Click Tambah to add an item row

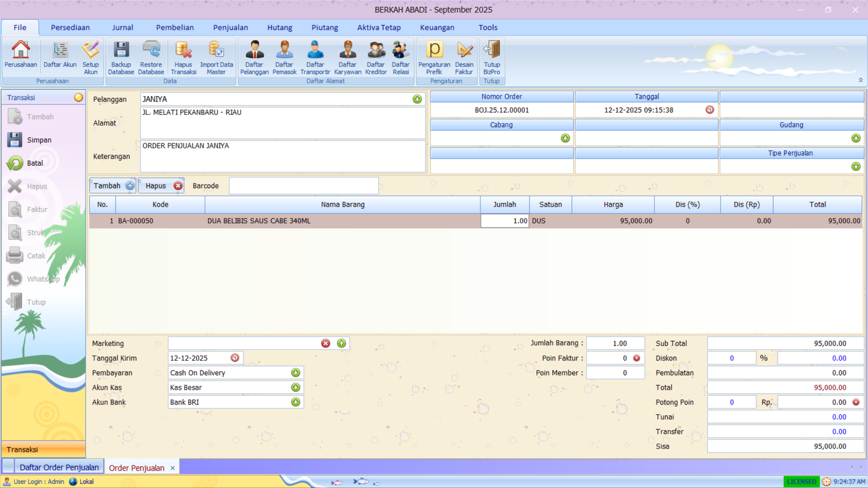[112, 185]
